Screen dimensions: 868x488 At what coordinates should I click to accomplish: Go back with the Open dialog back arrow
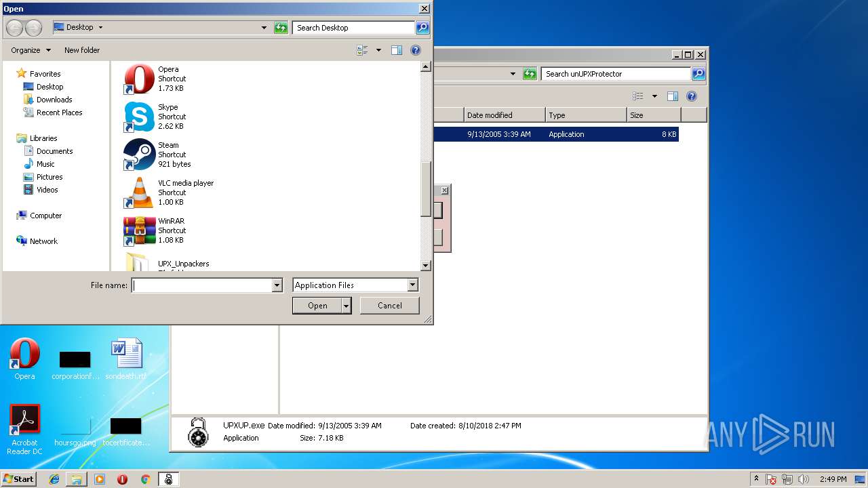tap(14, 28)
